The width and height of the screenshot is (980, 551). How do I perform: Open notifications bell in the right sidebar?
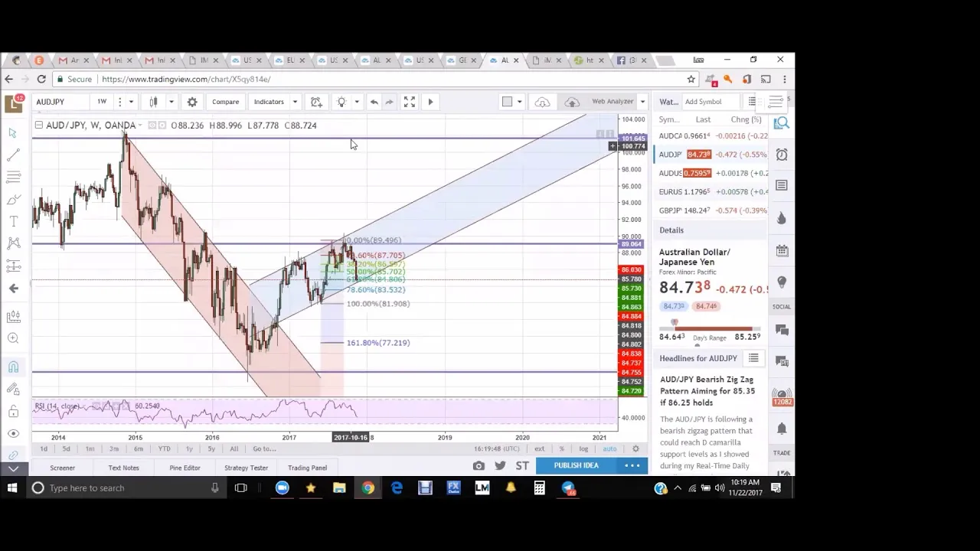(x=782, y=429)
